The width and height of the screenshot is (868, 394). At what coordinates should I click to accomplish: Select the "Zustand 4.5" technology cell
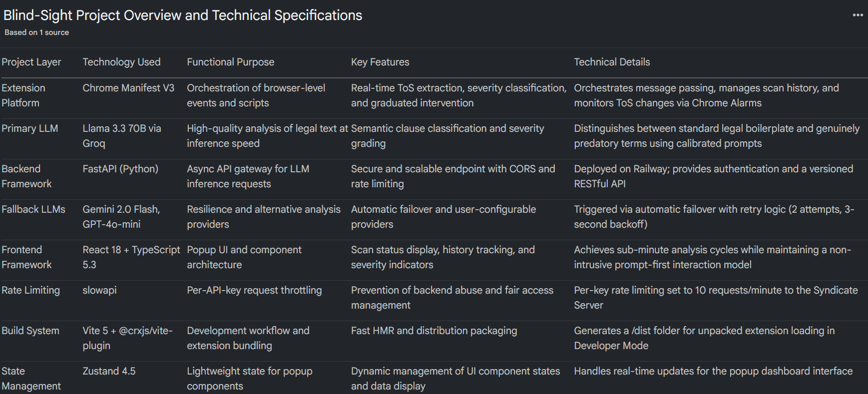coord(109,371)
